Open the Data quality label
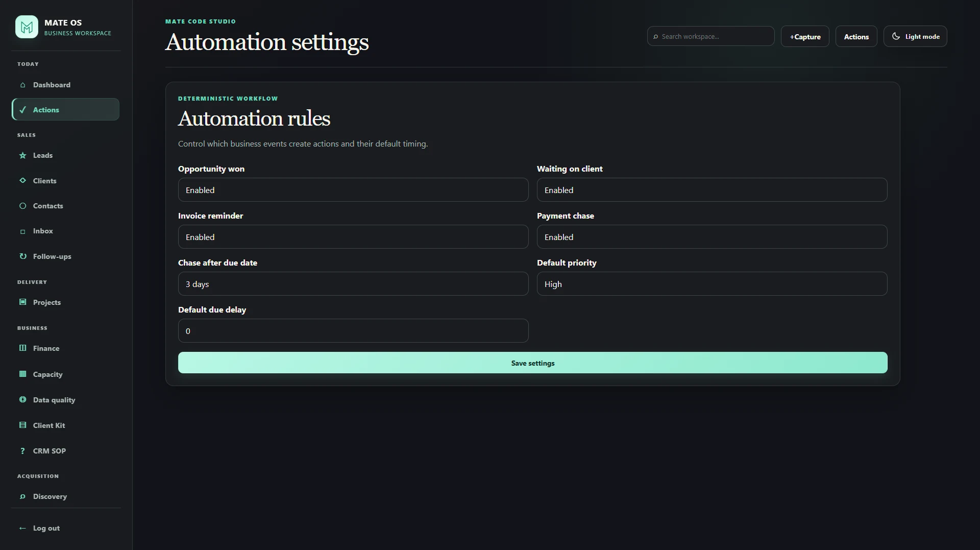The width and height of the screenshot is (980, 550). [54, 400]
